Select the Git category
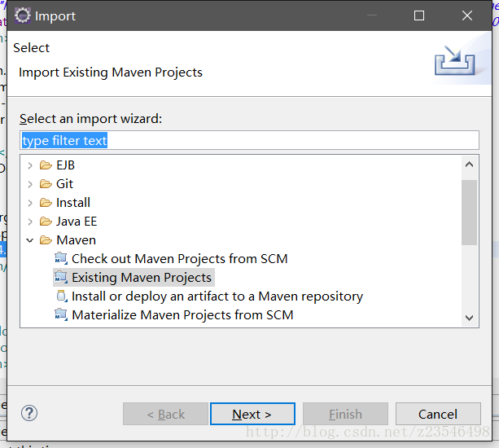 [64, 184]
